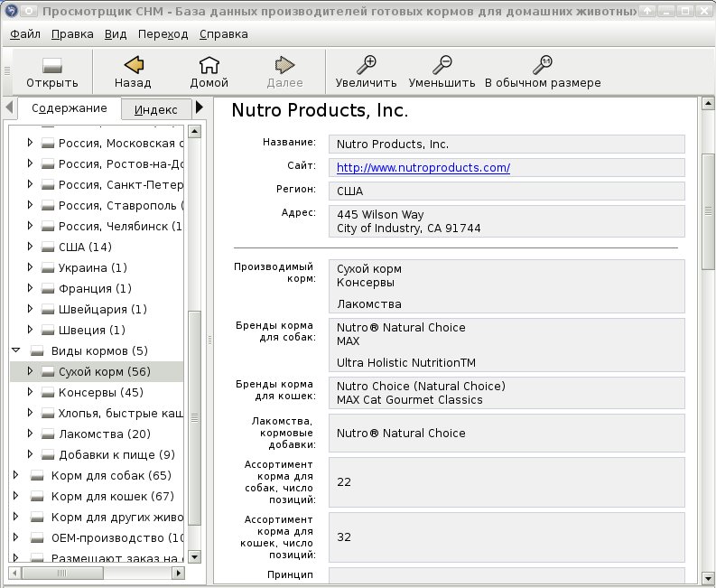The width and height of the screenshot is (716, 588).
Task: Click content pane scroll up arrow
Action: pos(708,104)
